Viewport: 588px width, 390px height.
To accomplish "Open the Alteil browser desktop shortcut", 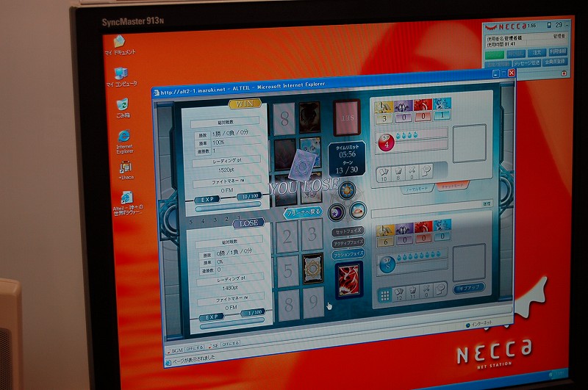I will click(128, 199).
